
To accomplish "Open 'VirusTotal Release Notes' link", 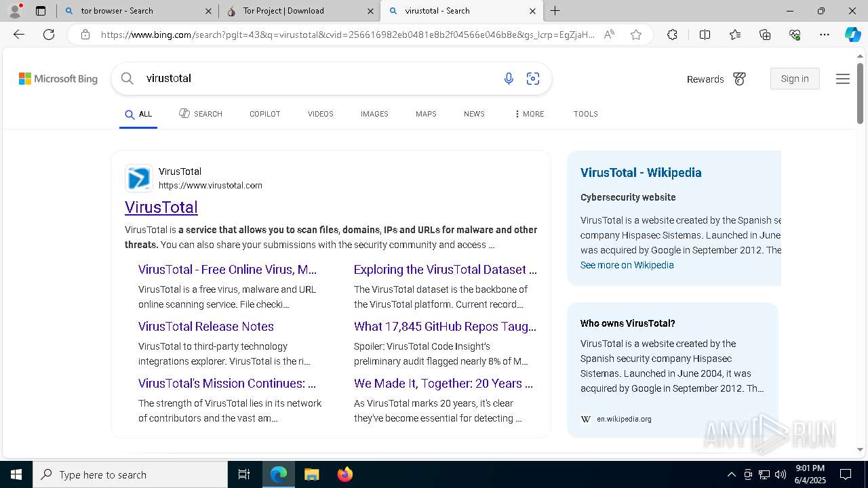I will pyautogui.click(x=206, y=327).
